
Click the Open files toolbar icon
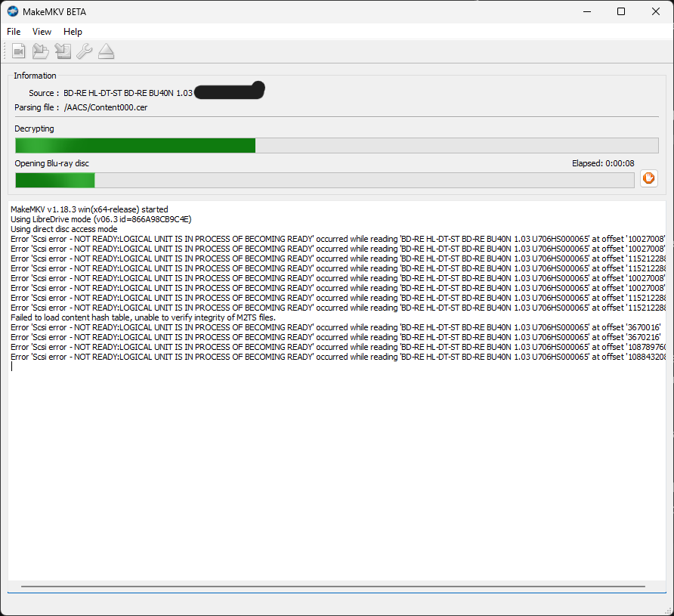coord(18,51)
